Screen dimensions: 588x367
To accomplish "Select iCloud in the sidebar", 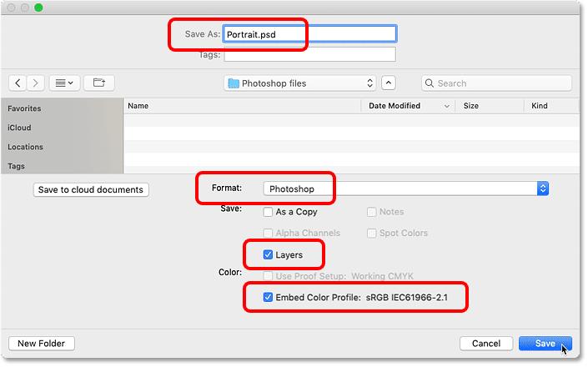I will point(19,128).
